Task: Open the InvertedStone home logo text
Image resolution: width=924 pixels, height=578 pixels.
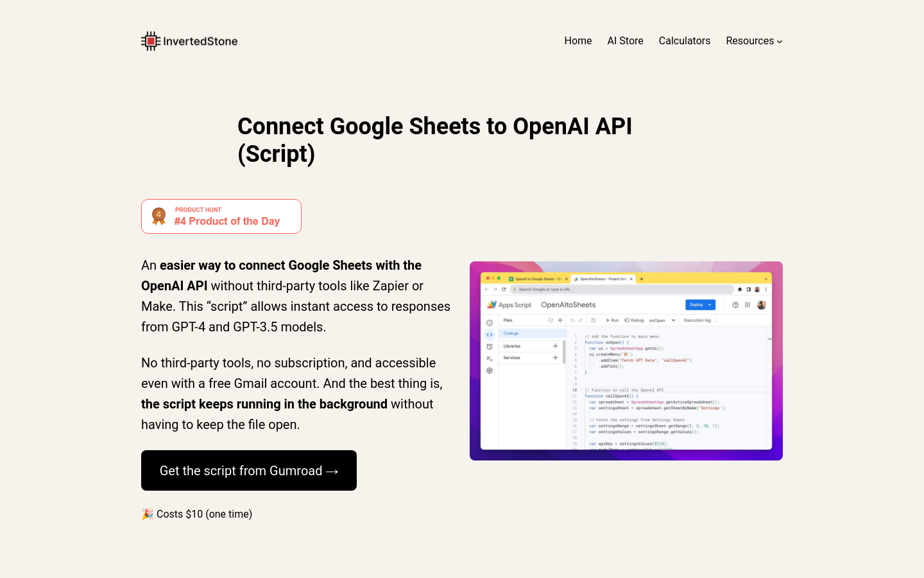Action: point(200,41)
